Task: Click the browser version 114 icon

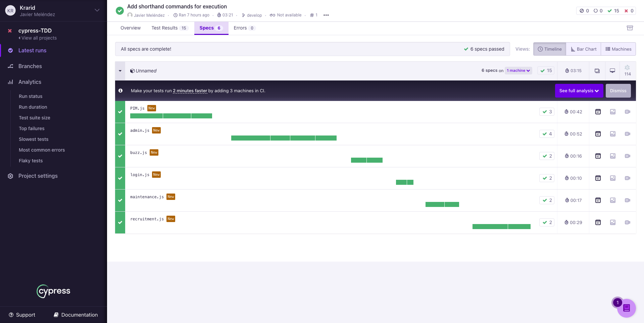Action: click(627, 71)
